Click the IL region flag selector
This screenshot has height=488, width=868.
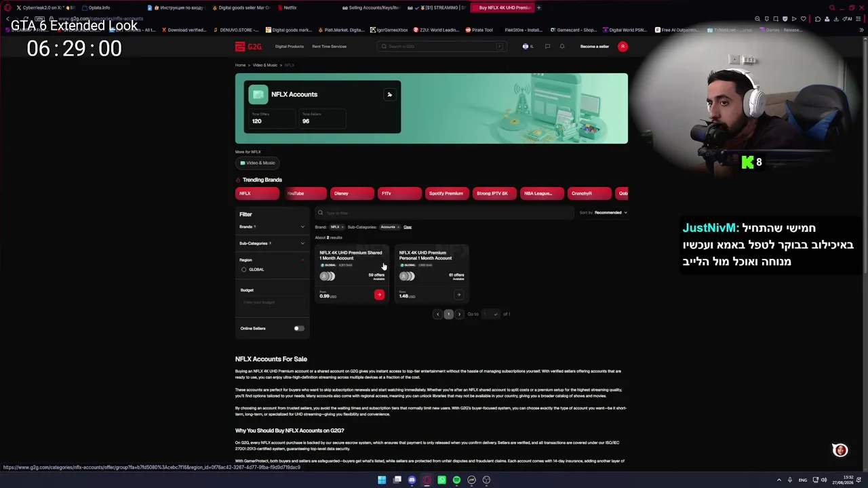tap(528, 47)
